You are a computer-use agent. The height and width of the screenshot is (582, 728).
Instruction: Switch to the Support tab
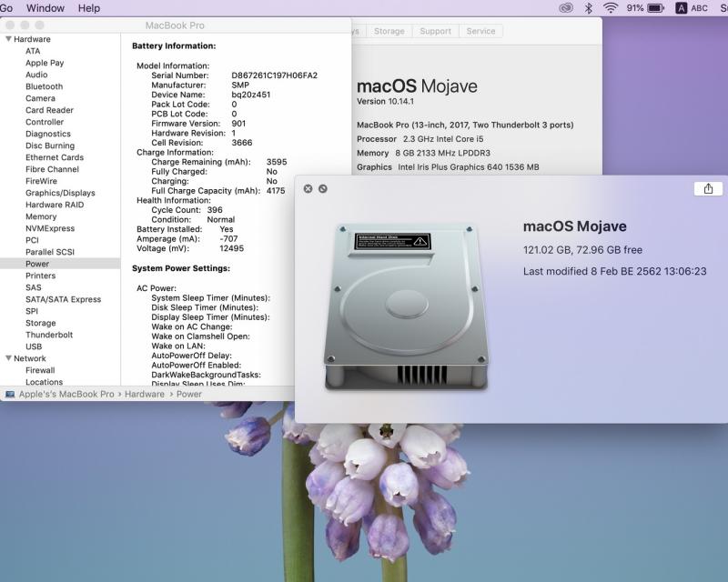click(435, 31)
